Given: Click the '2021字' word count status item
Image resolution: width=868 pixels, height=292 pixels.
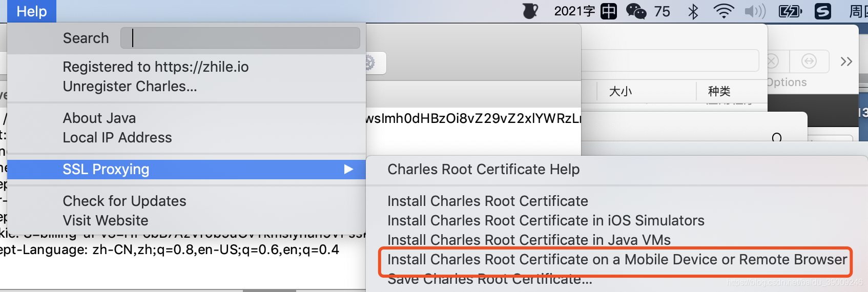Looking at the screenshot, I should (574, 11).
